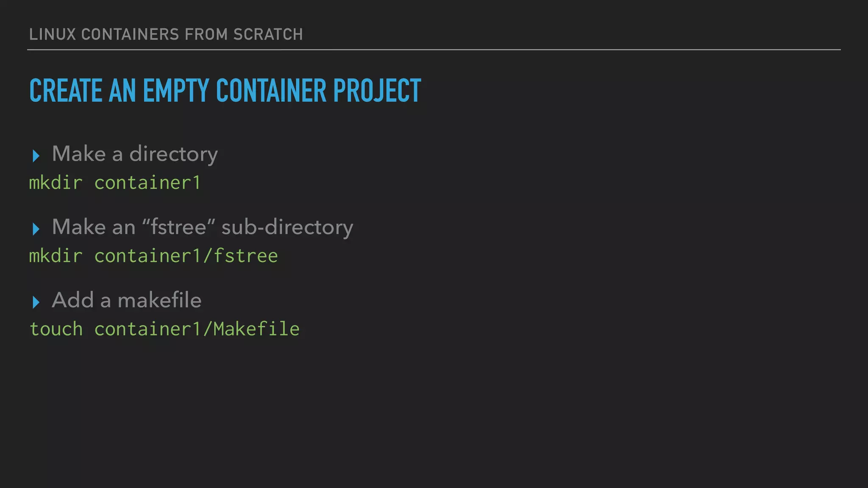Click the word fstree in quotes

click(x=178, y=227)
